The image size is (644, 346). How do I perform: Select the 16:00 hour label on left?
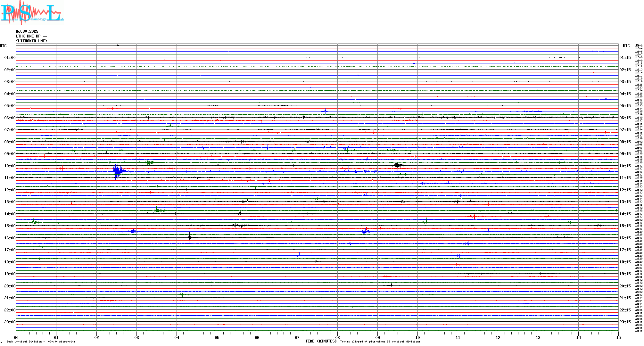coord(10,238)
